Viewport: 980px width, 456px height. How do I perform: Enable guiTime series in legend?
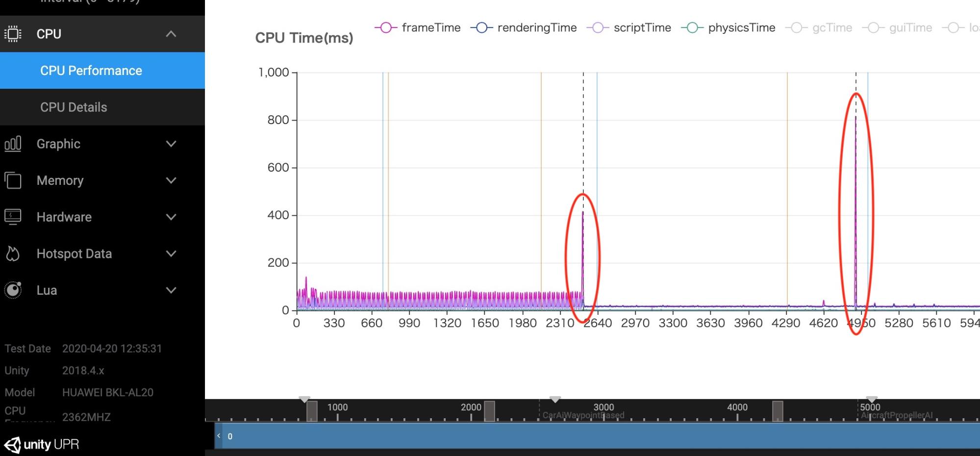click(x=897, y=27)
